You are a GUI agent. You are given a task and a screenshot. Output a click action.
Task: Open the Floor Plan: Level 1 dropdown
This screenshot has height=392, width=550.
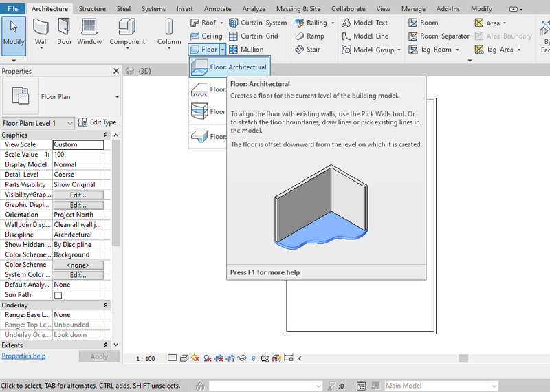pyautogui.click(x=38, y=123)
